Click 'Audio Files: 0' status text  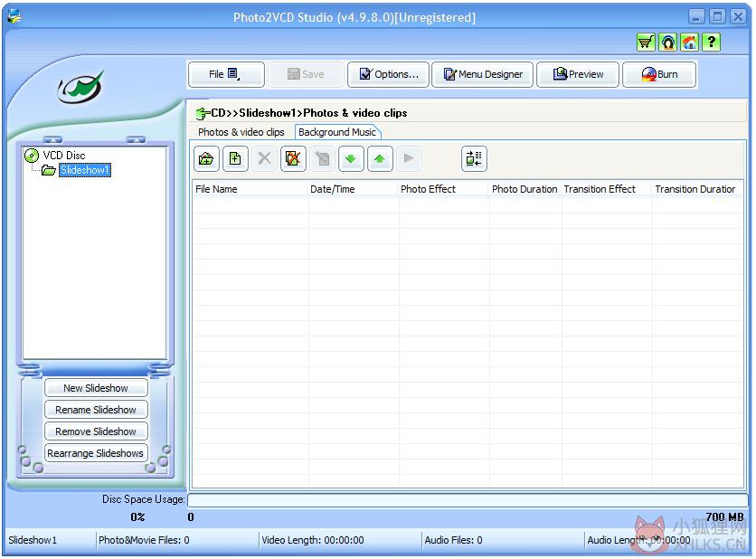pos(453,540)
